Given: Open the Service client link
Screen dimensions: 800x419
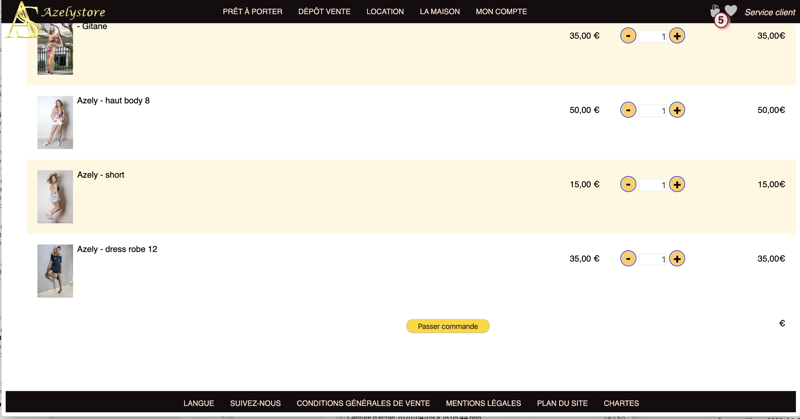Looking at the screenshot, I should [770, 13].
